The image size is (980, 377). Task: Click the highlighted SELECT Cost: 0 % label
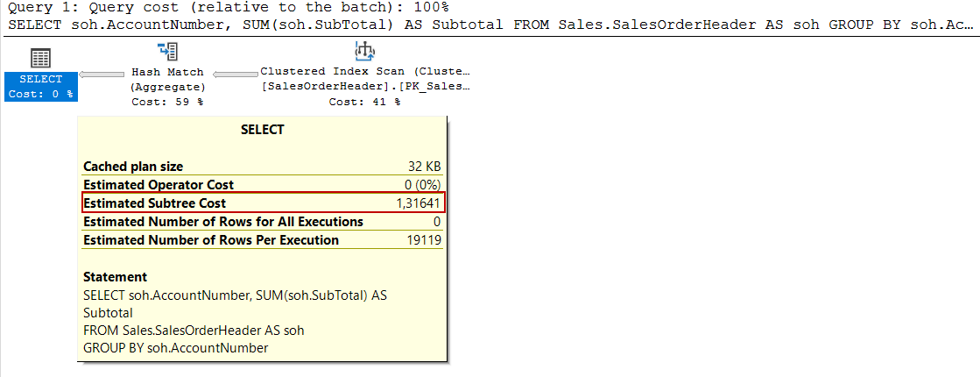40,87
